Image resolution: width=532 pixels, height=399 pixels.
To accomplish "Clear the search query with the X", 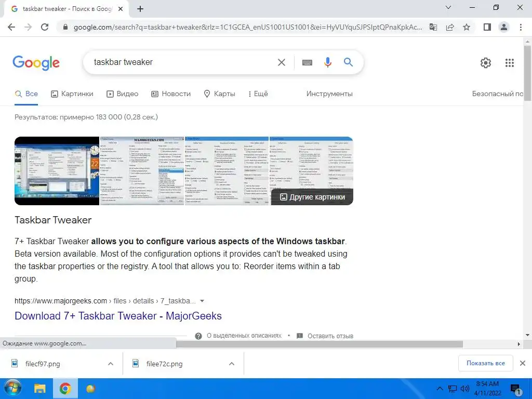I will [282, 62].
